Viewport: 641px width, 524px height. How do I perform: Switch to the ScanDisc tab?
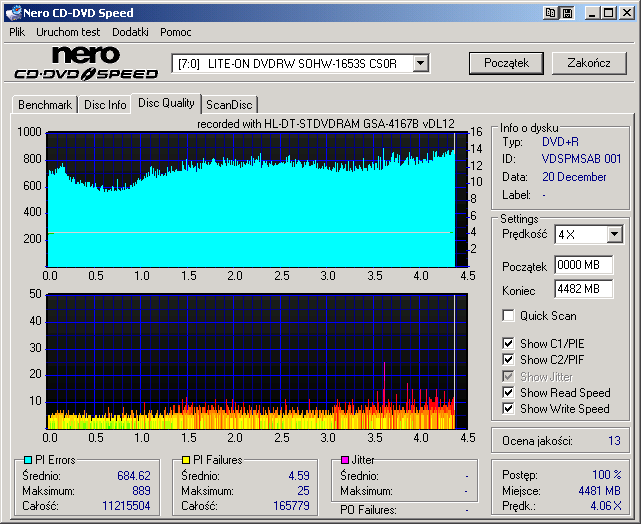[229, 105]
